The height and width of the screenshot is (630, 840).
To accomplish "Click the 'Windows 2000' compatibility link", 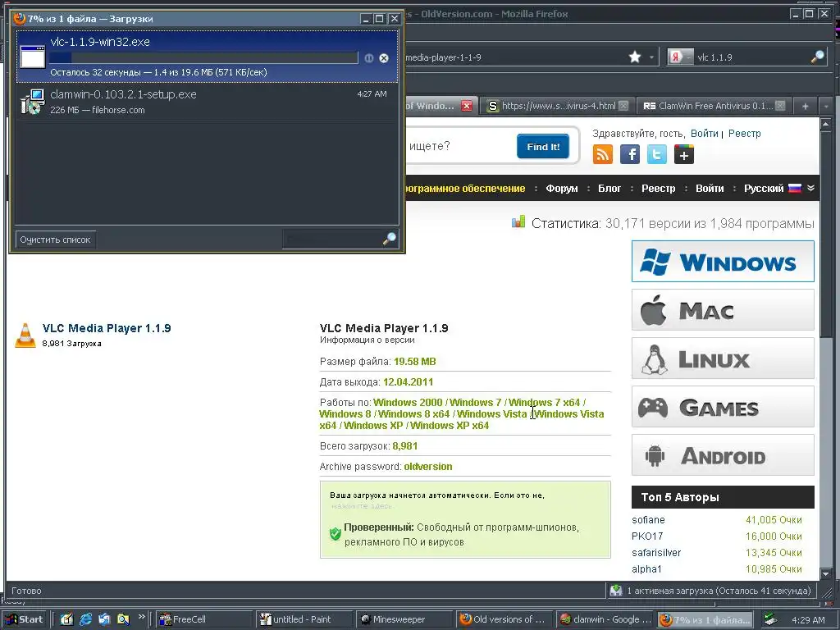I will (x=408, y=402).
